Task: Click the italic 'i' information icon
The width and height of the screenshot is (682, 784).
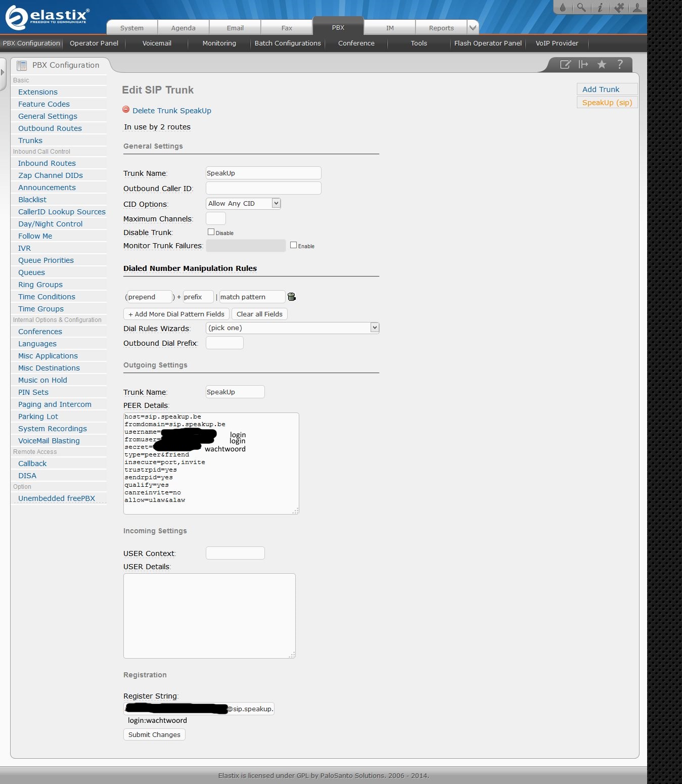Action: tap(600, 7)
